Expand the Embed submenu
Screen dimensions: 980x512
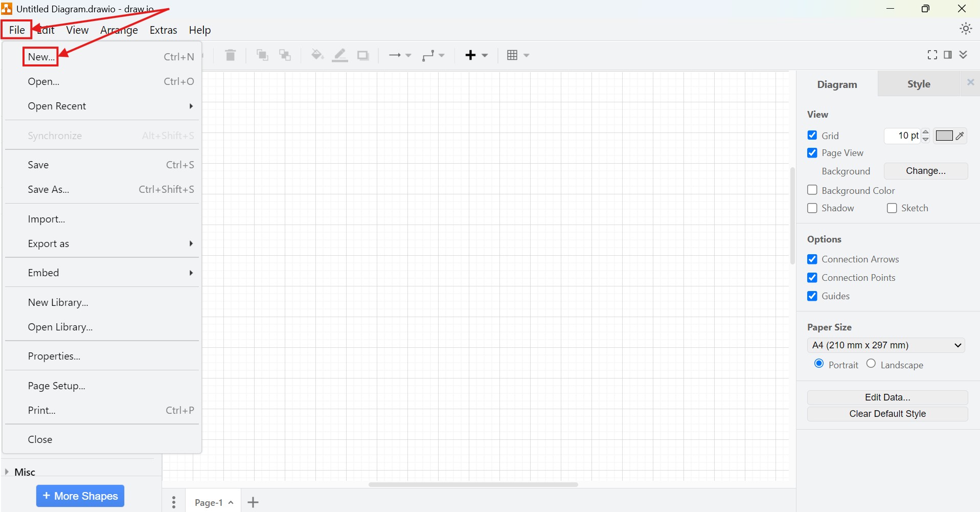pyautogui.click(x=101, y=273)
